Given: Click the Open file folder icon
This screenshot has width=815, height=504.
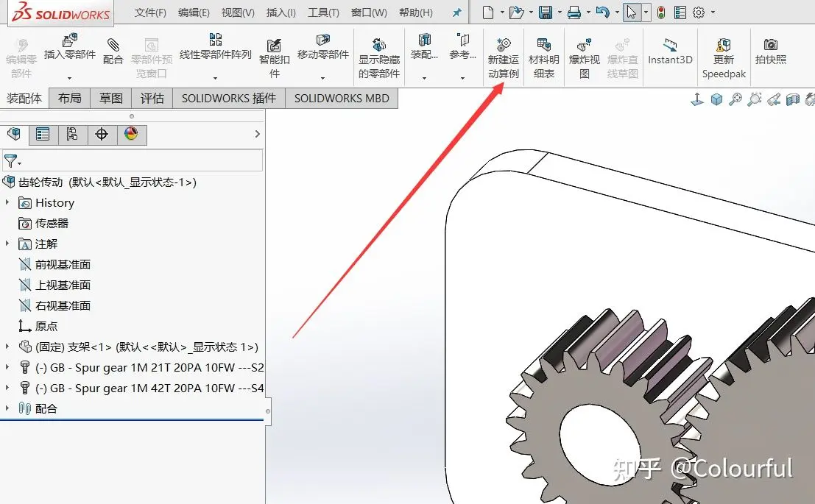Looking at the screenshot, I should [x=516, y=12].
